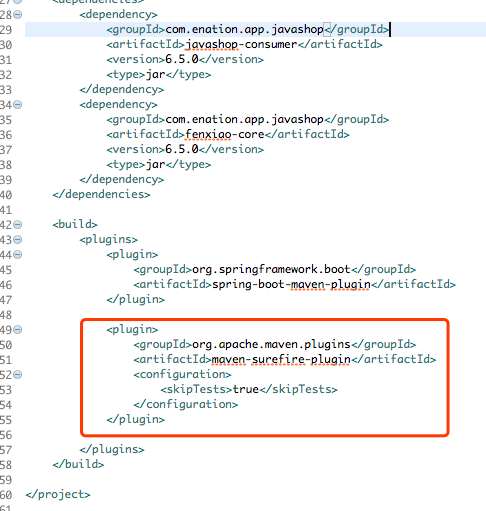This screenshot has width=486, height=511.
Task: Select line number 53 in the gutter
Action: 6,390
